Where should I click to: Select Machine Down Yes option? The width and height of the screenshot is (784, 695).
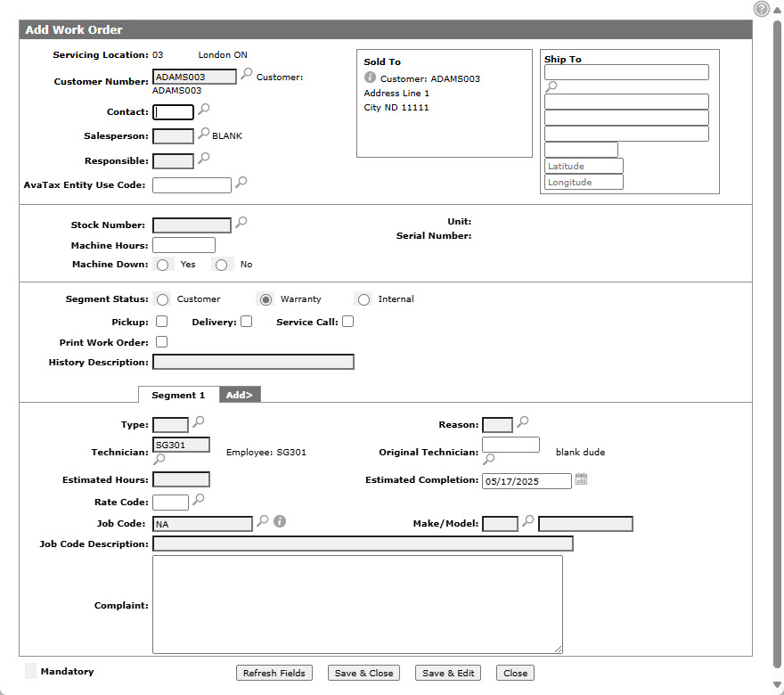point(162,265)
